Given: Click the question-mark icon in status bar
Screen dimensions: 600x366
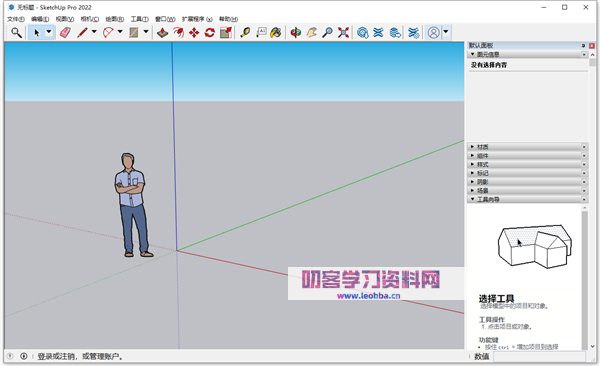Looking at the screenshot, I should pos(10,356).
